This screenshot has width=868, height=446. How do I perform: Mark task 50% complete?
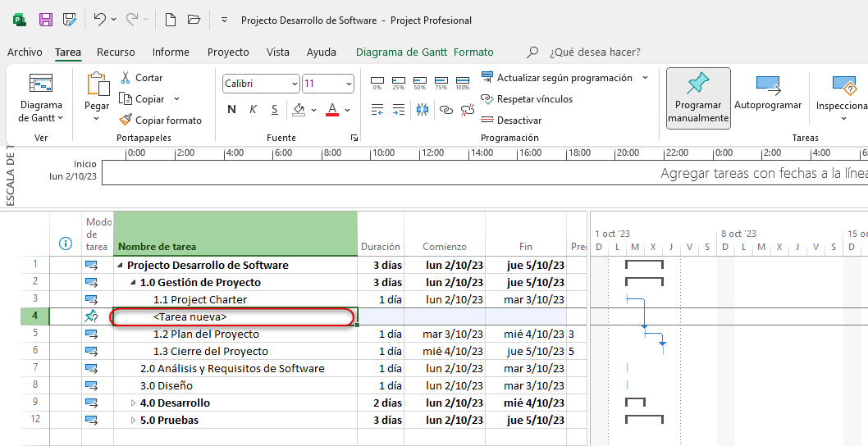coord(420,82)
